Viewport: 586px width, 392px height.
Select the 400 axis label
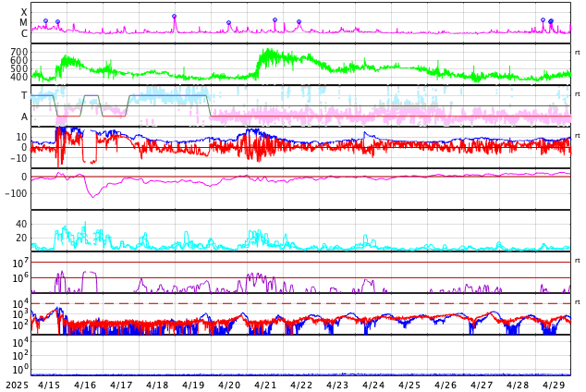(19, 77)
